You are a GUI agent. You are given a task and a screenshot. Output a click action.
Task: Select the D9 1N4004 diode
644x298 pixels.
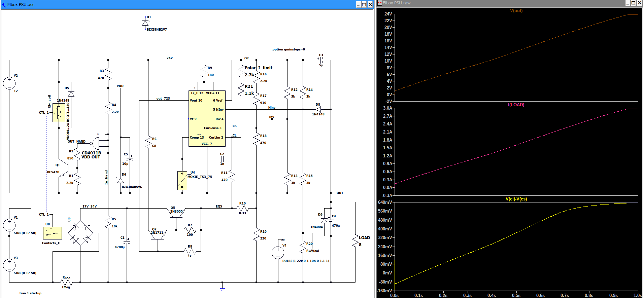(324, 221)
